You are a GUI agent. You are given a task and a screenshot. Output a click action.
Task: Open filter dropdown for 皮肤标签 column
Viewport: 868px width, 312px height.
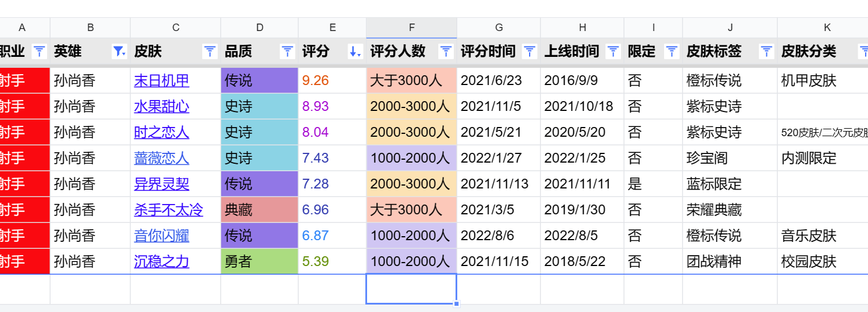[x=766, y=52]
